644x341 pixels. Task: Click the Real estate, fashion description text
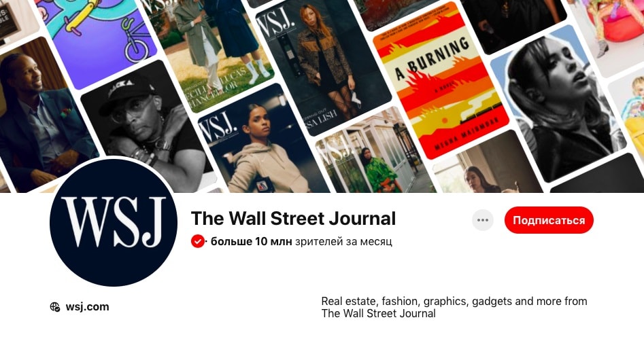click(454, 307)
